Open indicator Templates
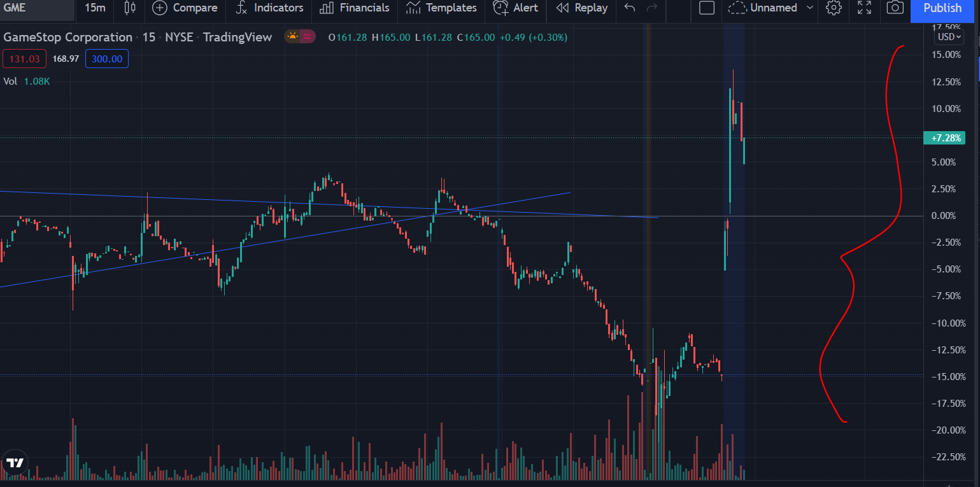980x487 pixels. [x=441, y=8]
